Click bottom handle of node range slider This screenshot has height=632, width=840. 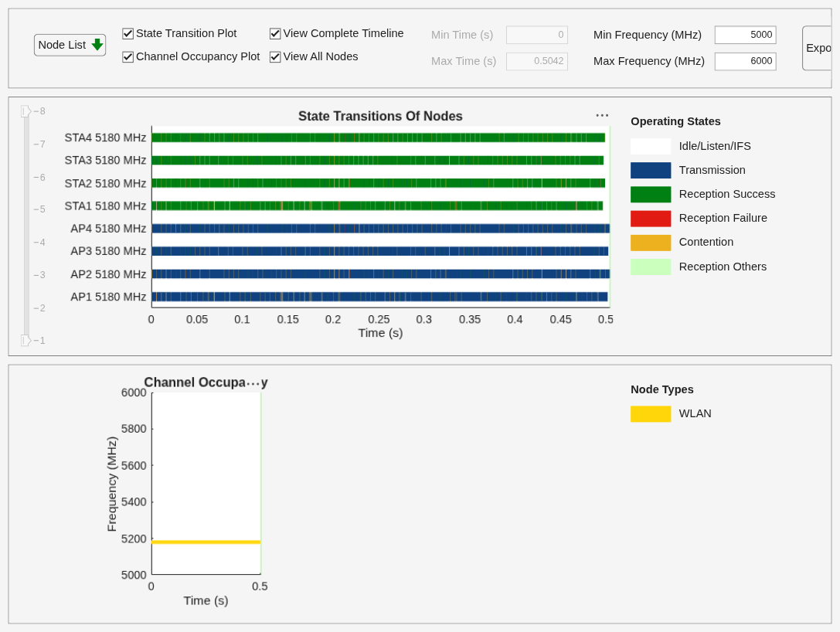(x=26, y=340)
